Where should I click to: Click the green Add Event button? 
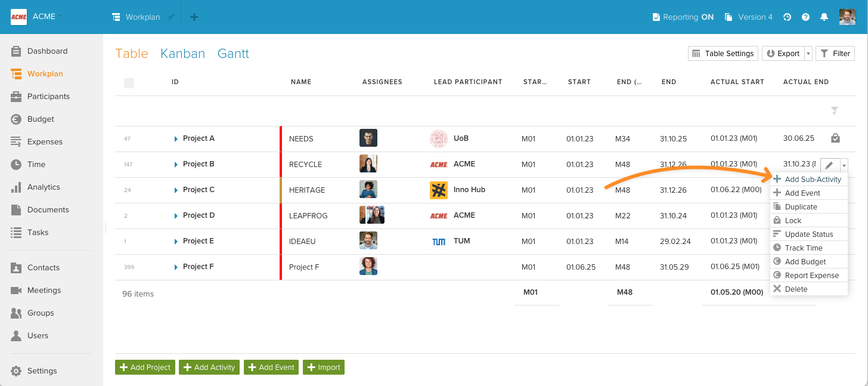point(271,368)
